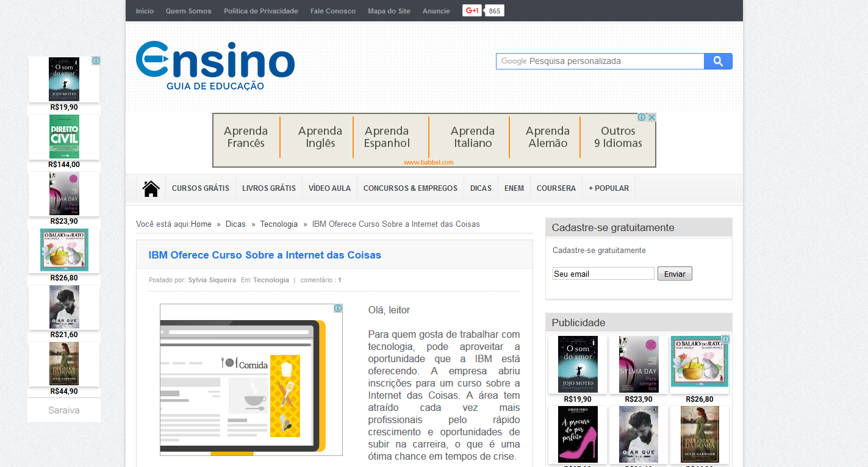The image size is (868, 467).
Task: Open the Coursera navigation item
Action: [556, 188]
